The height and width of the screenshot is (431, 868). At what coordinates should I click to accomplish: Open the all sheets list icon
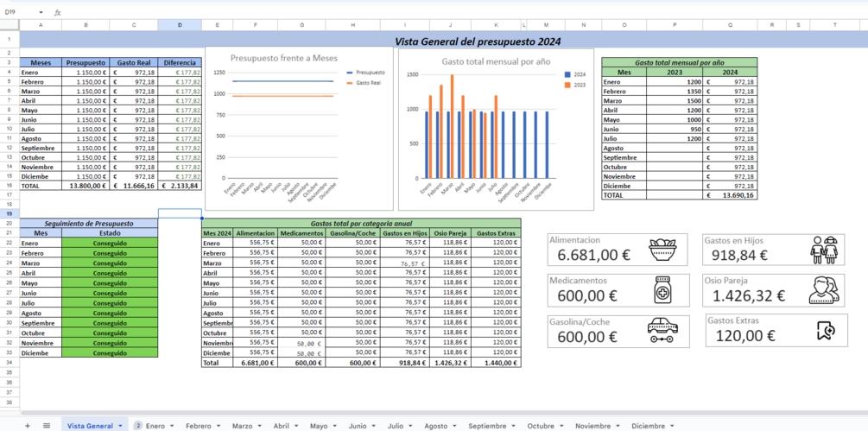pos(47,426)
